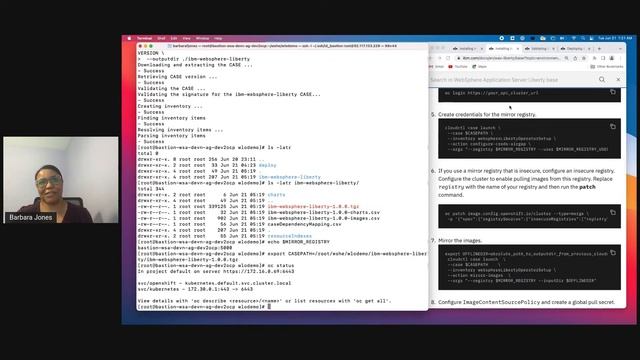640x360 pixels.
Task: Expand the browser tab search chevron
Action: (620, 49)
